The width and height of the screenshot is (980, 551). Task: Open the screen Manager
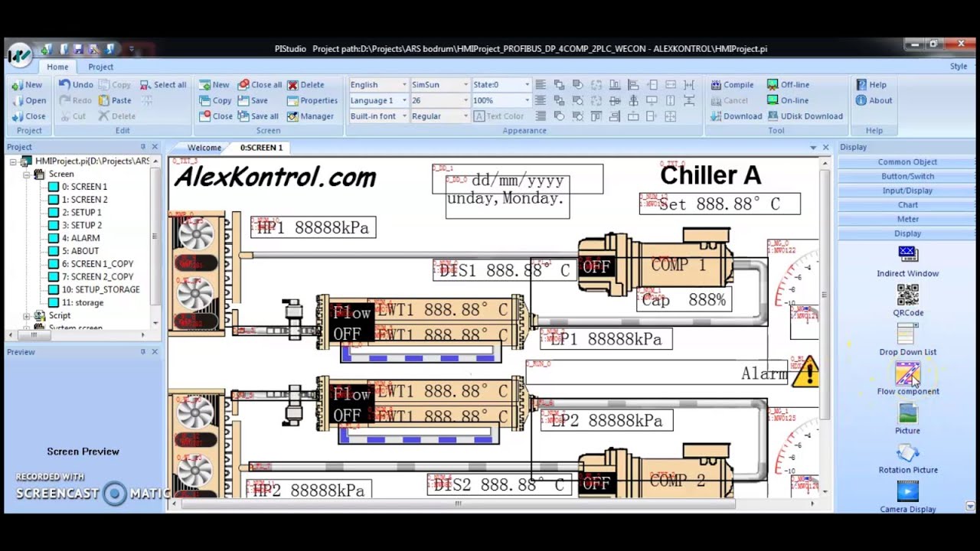310,116
